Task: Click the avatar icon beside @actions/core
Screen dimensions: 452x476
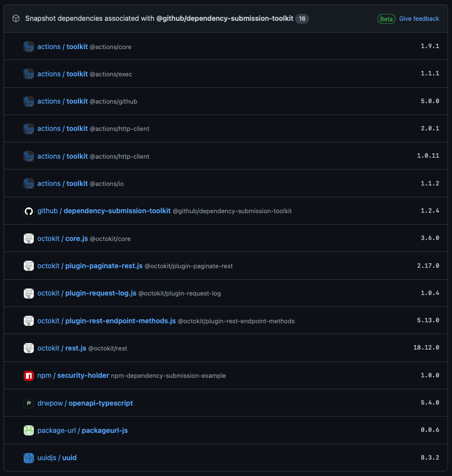Action: [x=29, y=47]
